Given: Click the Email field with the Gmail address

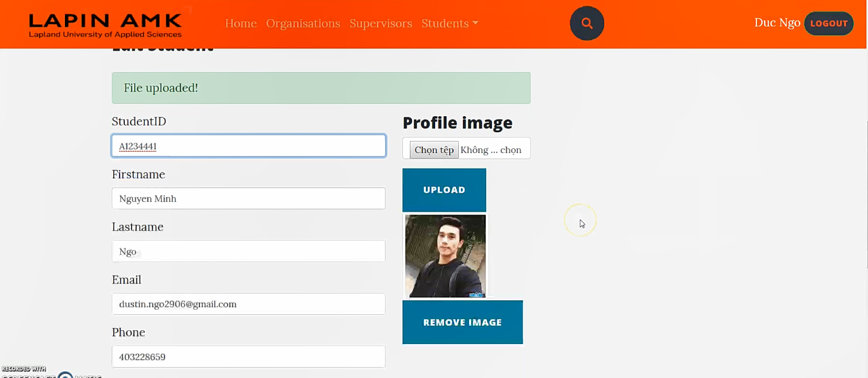Looking at the screenshot, I should 248,304.
